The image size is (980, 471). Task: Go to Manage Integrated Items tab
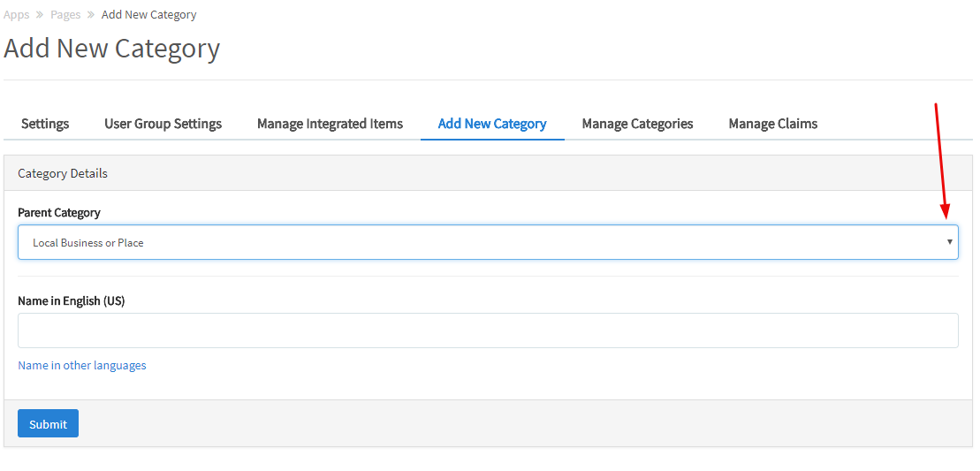tap(330, 124)
